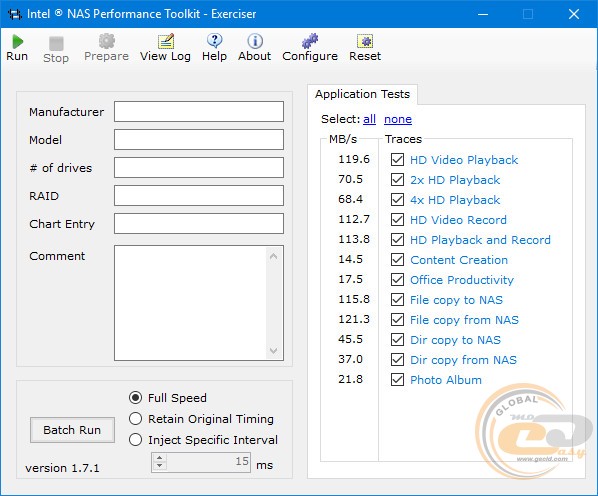The image size is (598, 496).
Task: Click the Manufacturer input field
Action: pos(199,112)
